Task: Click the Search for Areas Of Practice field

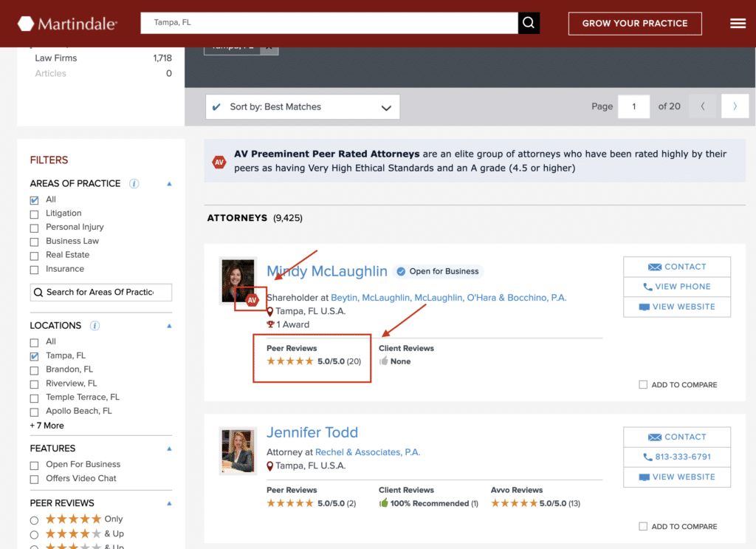Action: point(100,292)
